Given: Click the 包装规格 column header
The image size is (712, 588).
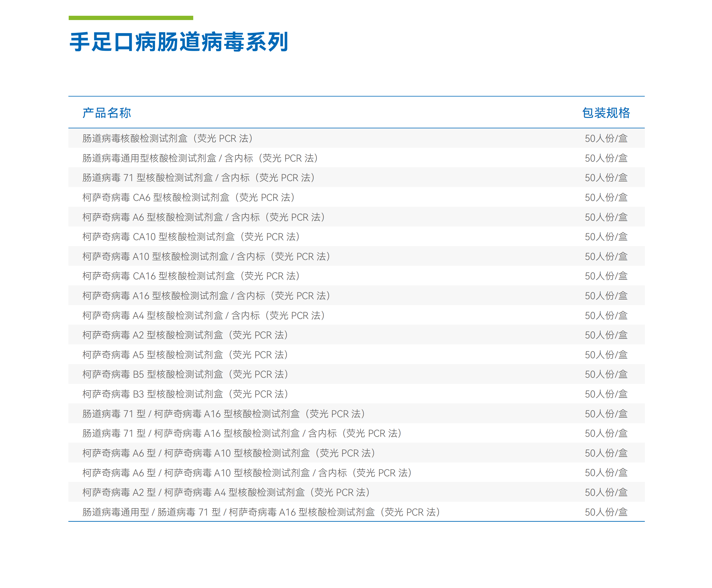Looking at the screenshot, I should point(606,113).
